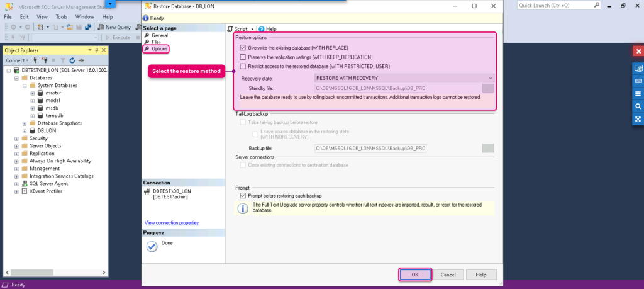Screen dimensions: 644x289
Task: Expand the DB_LON database node
Action: 25,131
